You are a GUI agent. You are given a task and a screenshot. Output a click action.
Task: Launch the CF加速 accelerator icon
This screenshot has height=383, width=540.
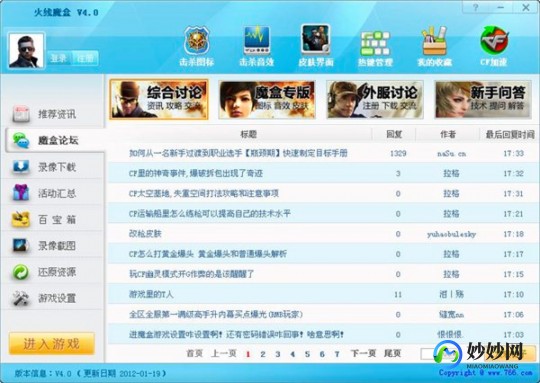point(494,46)
